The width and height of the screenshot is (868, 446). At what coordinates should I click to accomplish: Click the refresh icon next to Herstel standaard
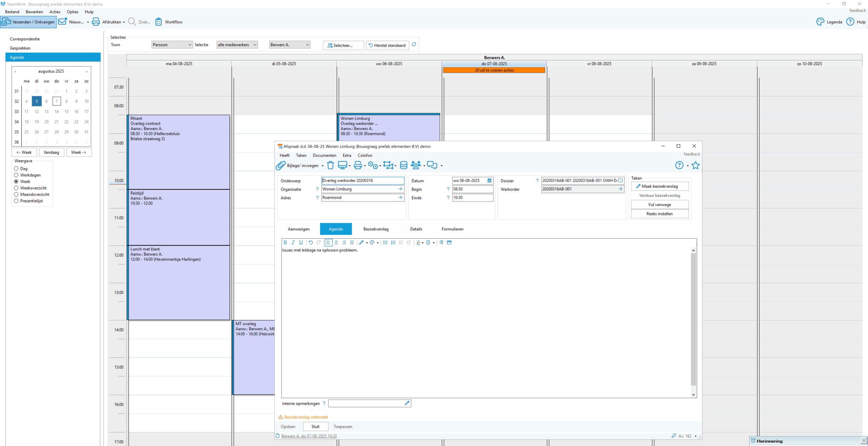pos(414,44)
